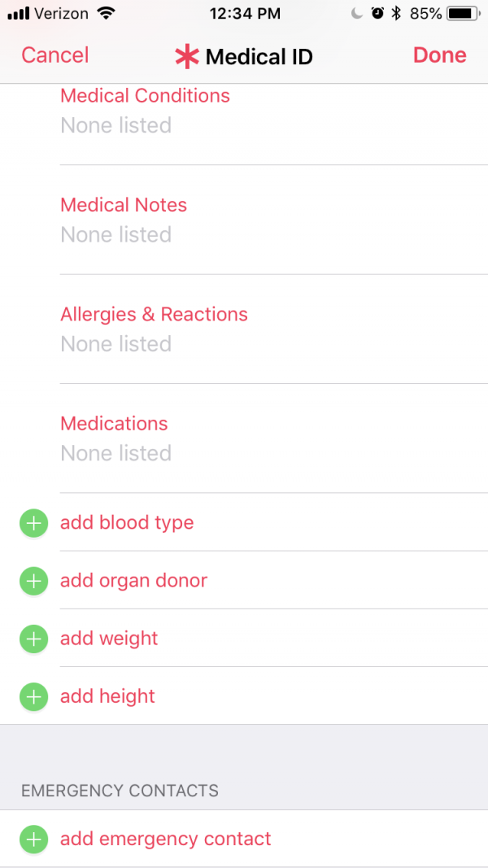Screen dimensions: 488x868
Task: Select add emergency contact text
Action: tap(166, 840)
